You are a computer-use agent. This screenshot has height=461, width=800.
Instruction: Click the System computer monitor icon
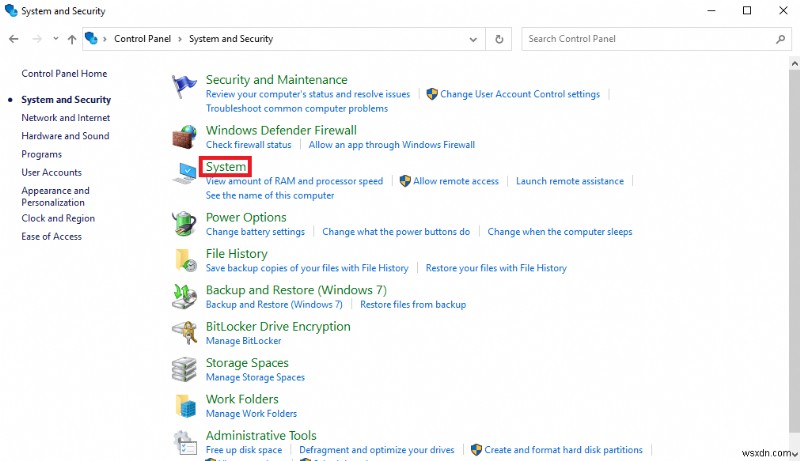(x=184, y=173)
